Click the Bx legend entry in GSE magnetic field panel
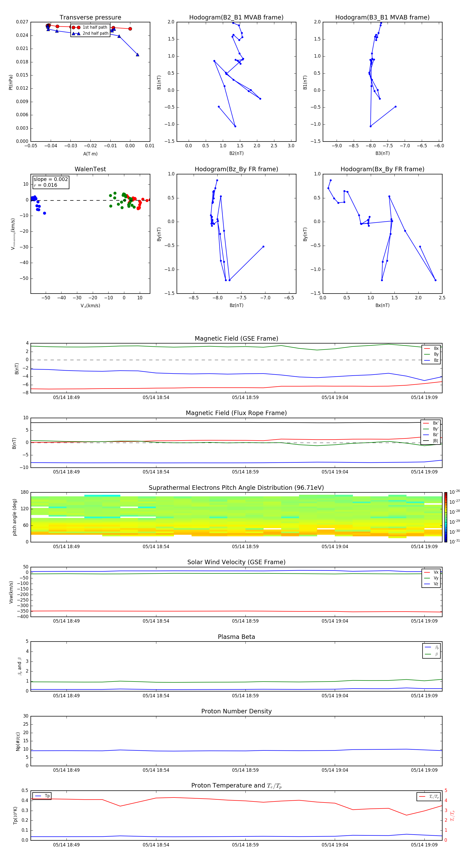 [431, 349]
